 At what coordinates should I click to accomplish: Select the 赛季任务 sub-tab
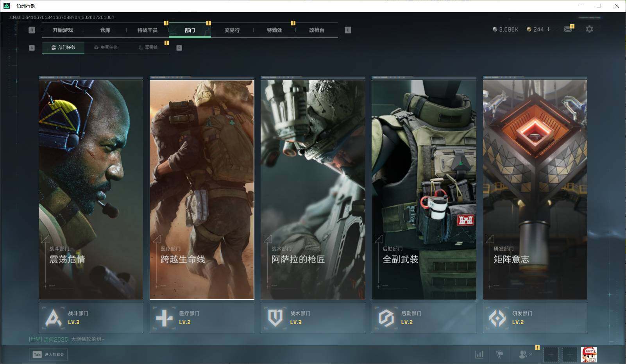[x=106, y=48]
